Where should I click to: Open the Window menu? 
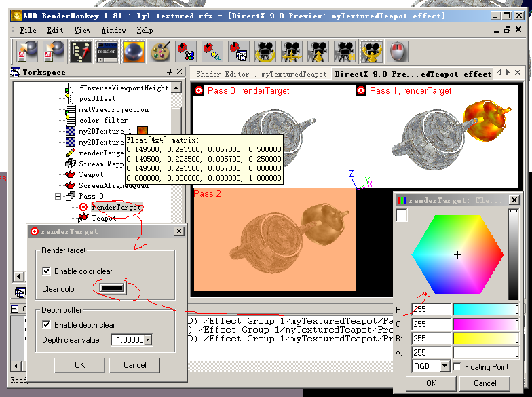pos(113,30)
